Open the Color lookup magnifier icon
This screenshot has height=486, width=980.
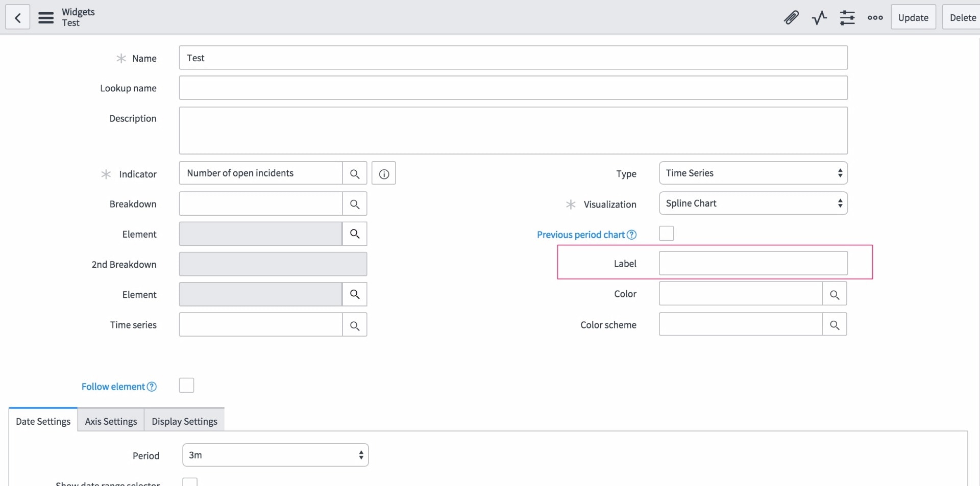pyautogui.click(x=835, y=294)
